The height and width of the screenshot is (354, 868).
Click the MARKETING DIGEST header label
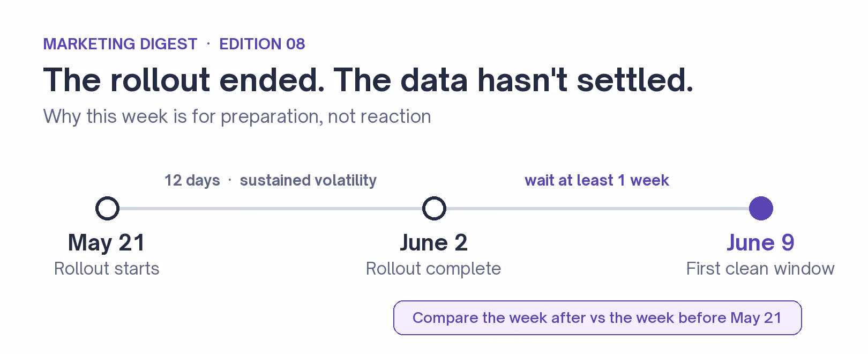coord(120,44)
